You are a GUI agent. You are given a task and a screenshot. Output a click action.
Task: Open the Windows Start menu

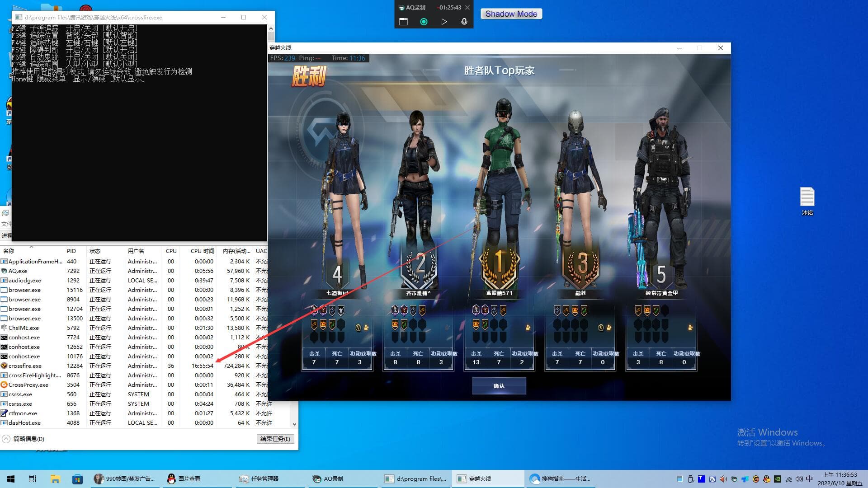[x=11, y=479]
